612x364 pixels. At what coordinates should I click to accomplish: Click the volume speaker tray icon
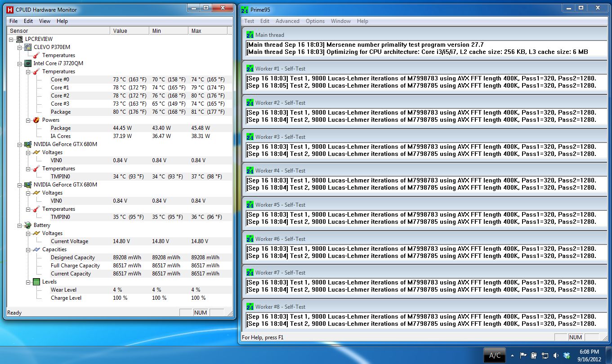click(555, 355)
